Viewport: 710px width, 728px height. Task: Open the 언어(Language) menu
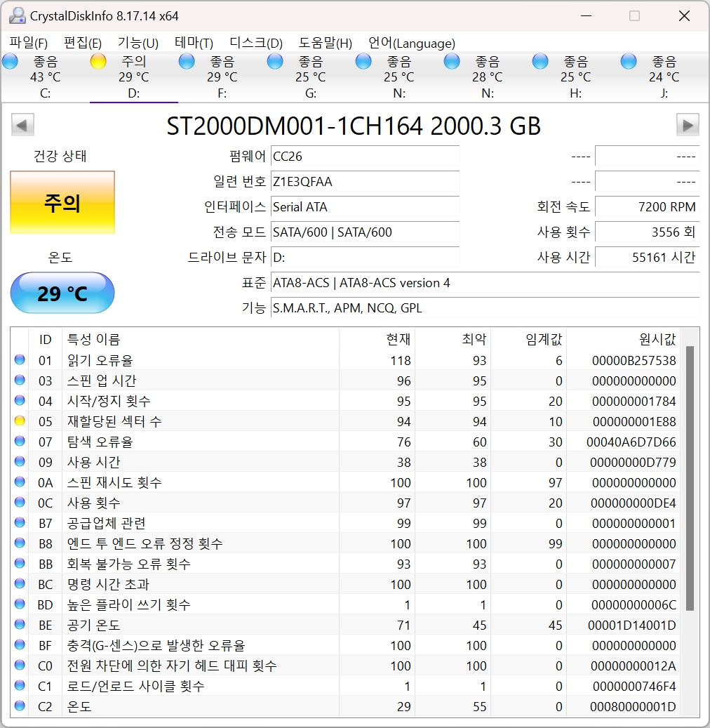point(411,44)
